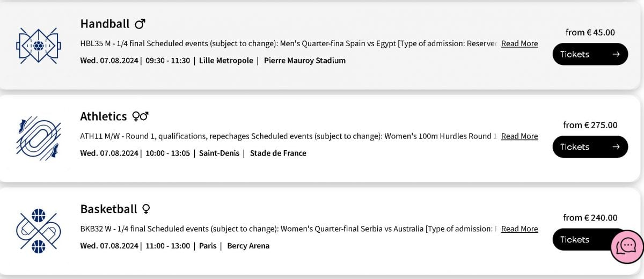Image resolution: width=644 pixels, height=279 pixels.
Task: Expand Athletics description with Read More
Action: tap(519, 136)
